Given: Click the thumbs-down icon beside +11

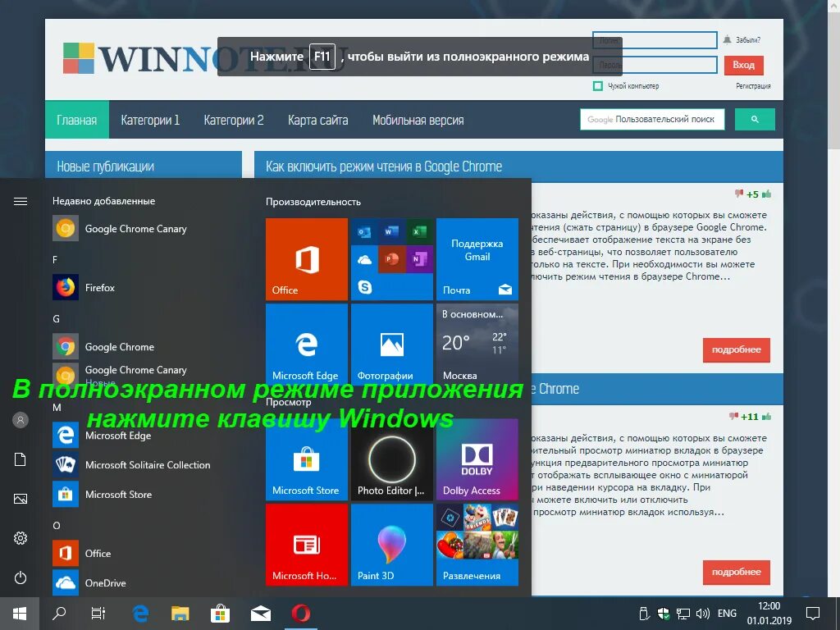Looking at the screenshot, I should [x=733, y=416].
